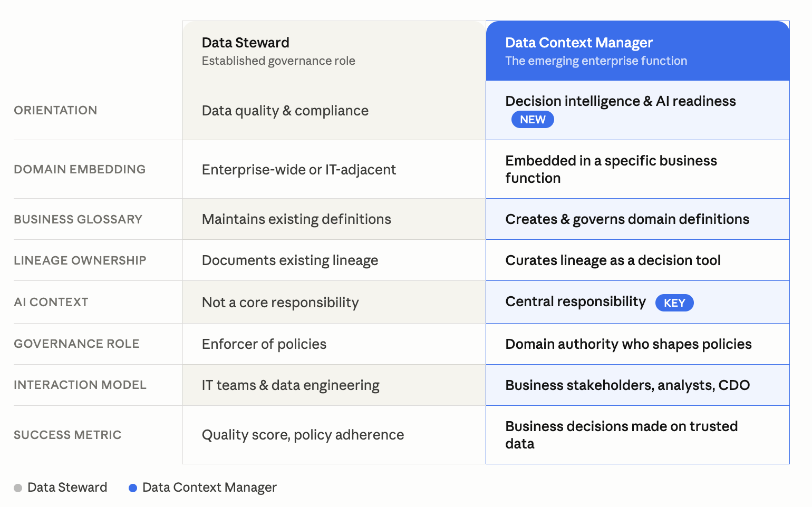Click the ORIENTATION row label
Screen dimensions: 812x507
point(55,111)
